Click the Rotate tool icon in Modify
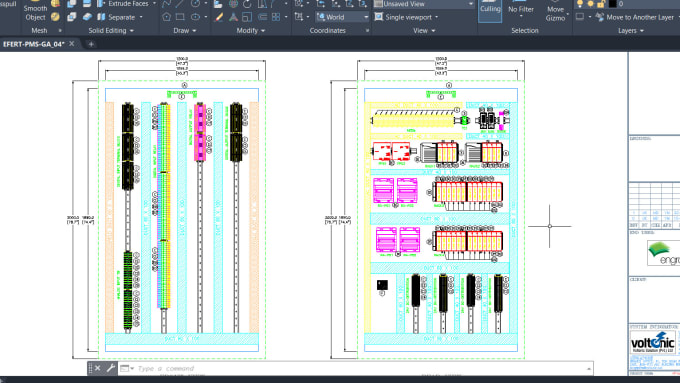Viewport: 680px width, 383px height. point(247,4)
